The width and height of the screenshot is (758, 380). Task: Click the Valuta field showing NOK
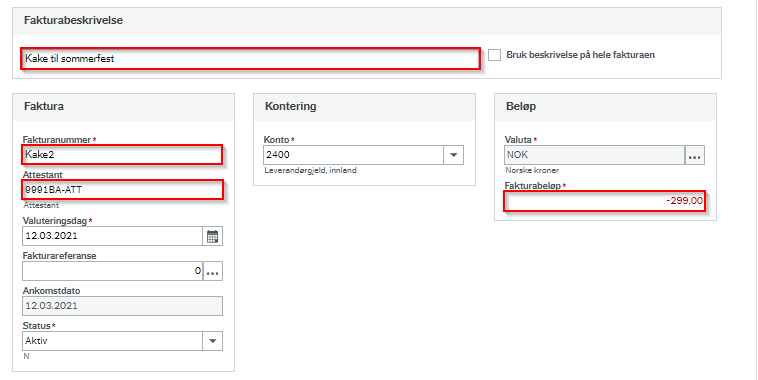[595, 155]
